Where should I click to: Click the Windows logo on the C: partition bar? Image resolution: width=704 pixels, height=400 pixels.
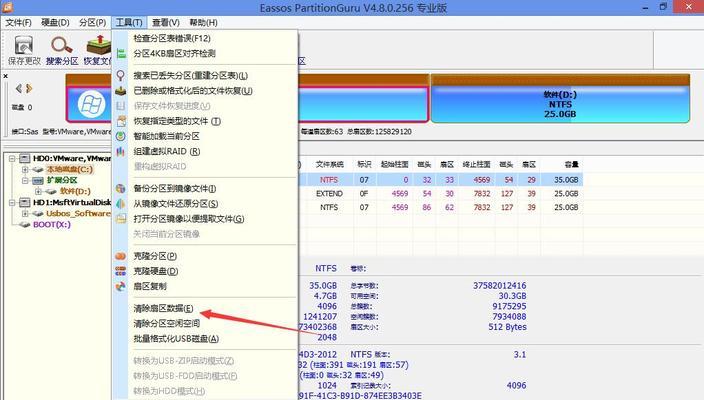91,105
